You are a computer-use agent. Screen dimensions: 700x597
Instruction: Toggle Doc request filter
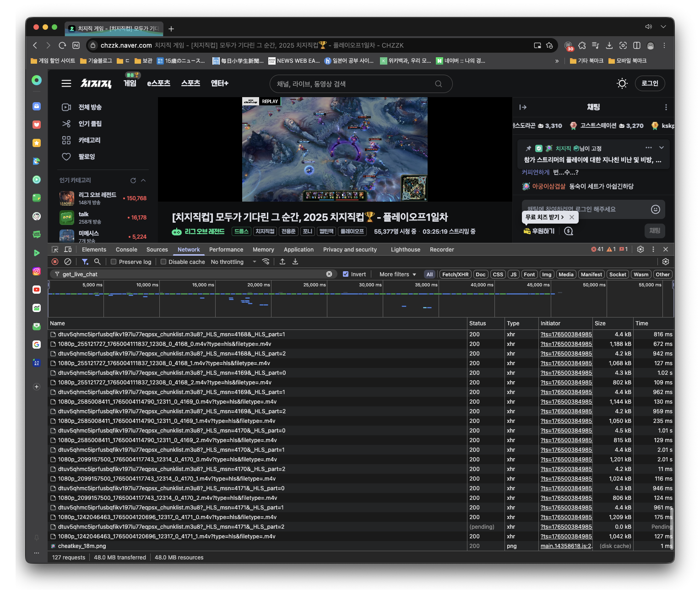pyautogui.click(x=481, y=274)
